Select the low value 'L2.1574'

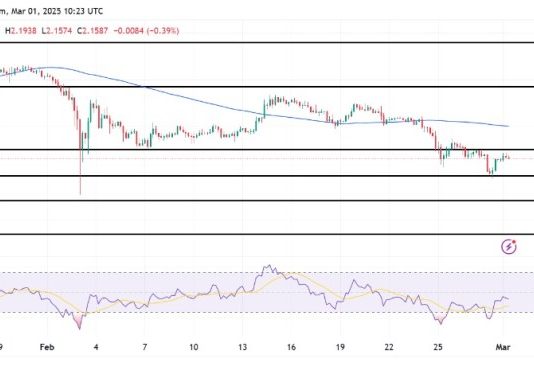(57, 31)
